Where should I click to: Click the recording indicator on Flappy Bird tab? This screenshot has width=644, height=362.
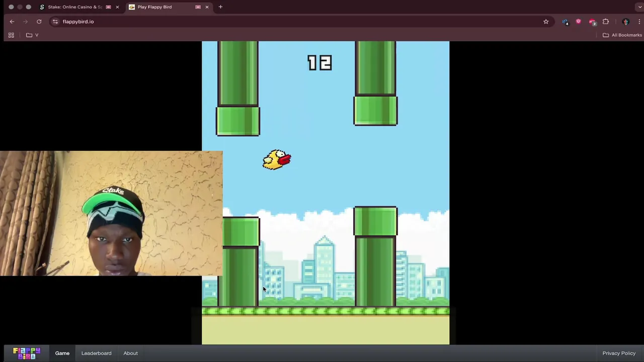point(198,7)
